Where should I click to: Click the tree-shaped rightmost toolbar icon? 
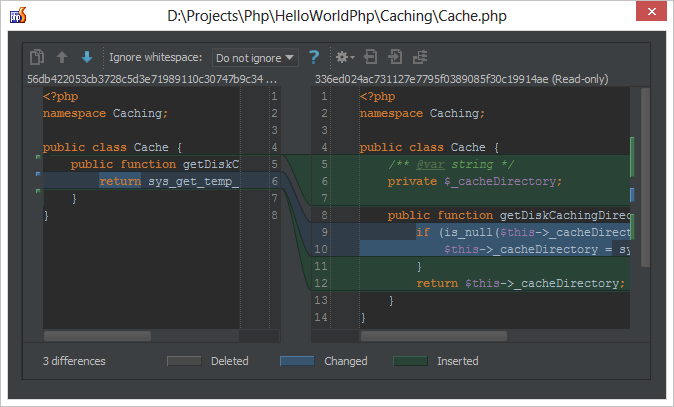420,57
